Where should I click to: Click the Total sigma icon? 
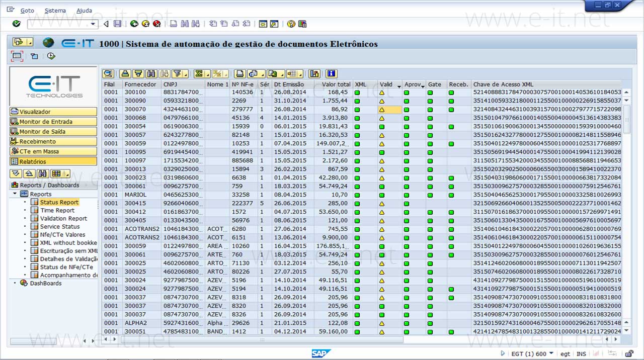coord(201,73)
